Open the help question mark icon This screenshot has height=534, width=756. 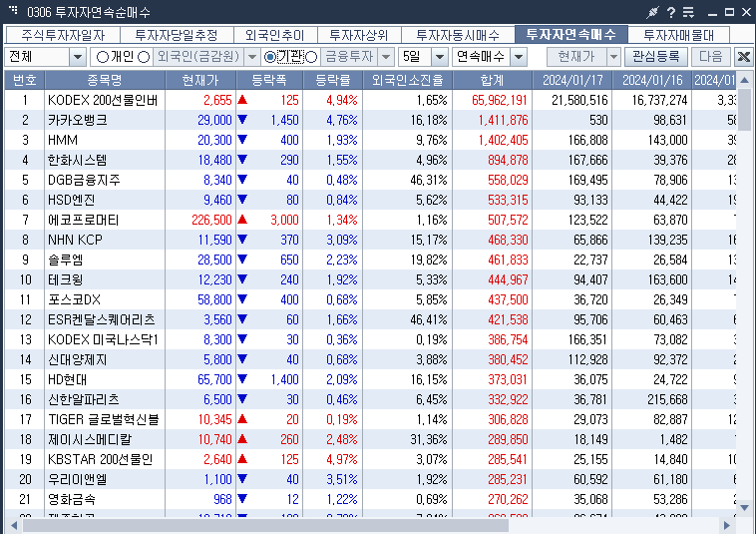click(x=671, y=13)
